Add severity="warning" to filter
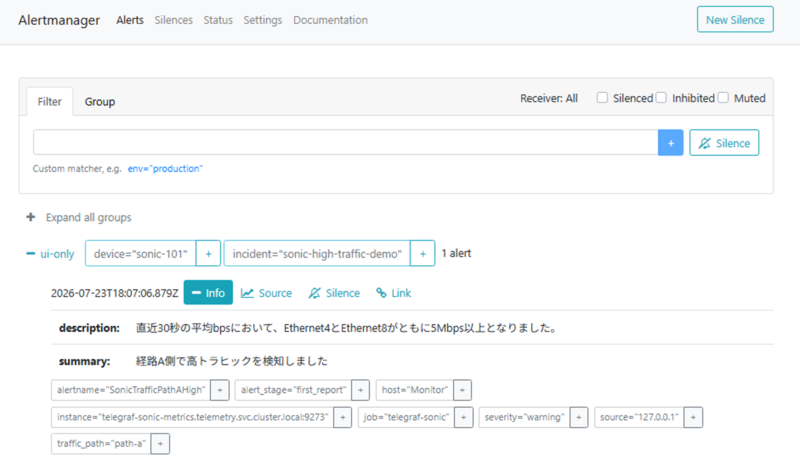Viewport: 800px width, 468px height. point(579,417)
